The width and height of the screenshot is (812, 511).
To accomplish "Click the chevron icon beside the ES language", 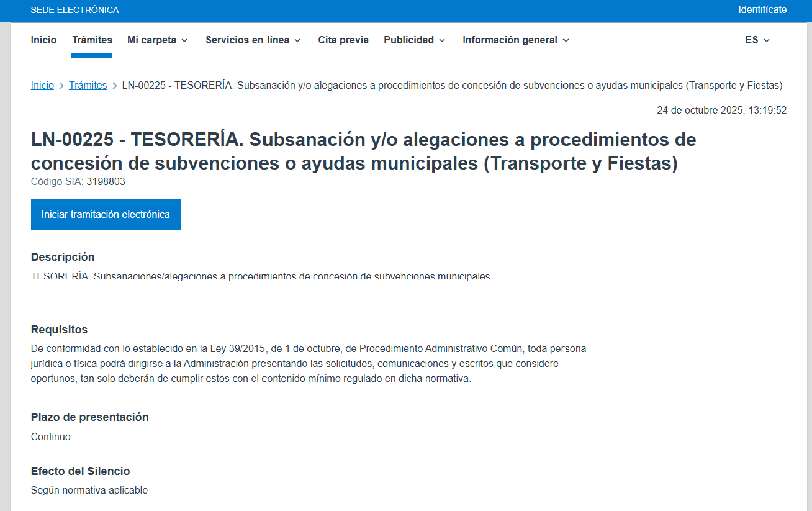I will tap(767, 40).
